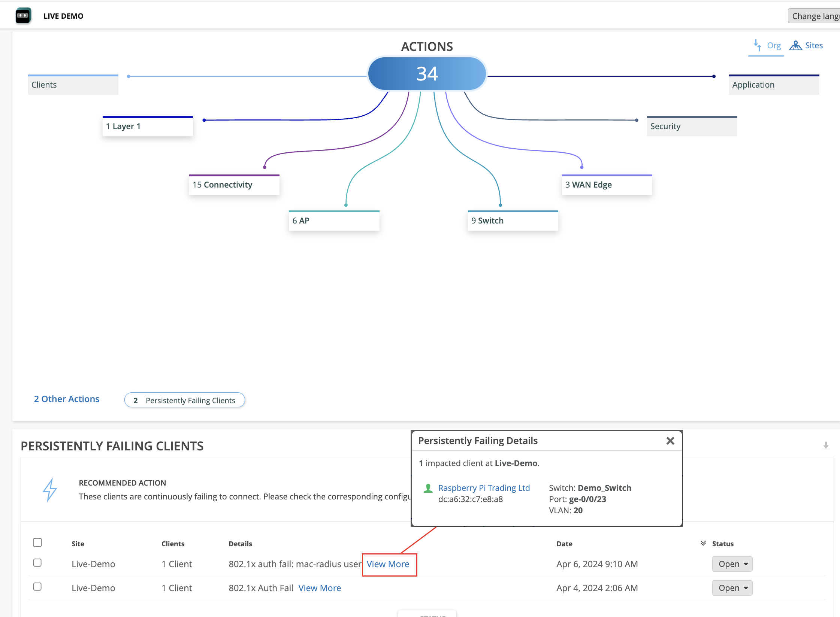This screenshot has height=617, width=840.
Task: Check the first Live-Demo row checkbox
Action: tap(37, 563)
